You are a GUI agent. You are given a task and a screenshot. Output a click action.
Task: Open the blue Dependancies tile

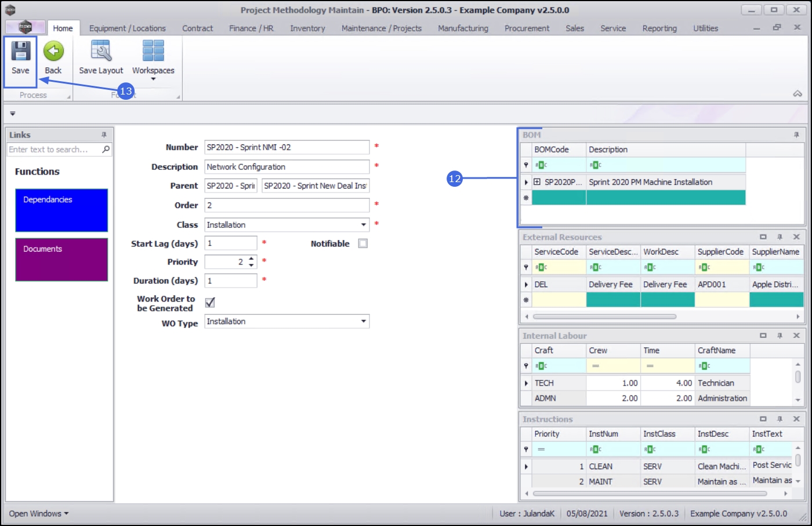61,210
